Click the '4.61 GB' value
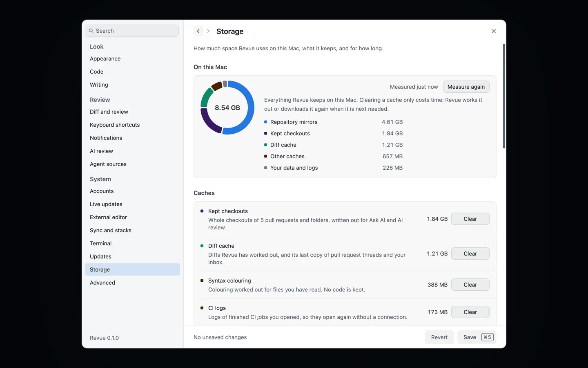Viewport: 588px width, 368px height. pyautogui.click(x=392, y=122)
